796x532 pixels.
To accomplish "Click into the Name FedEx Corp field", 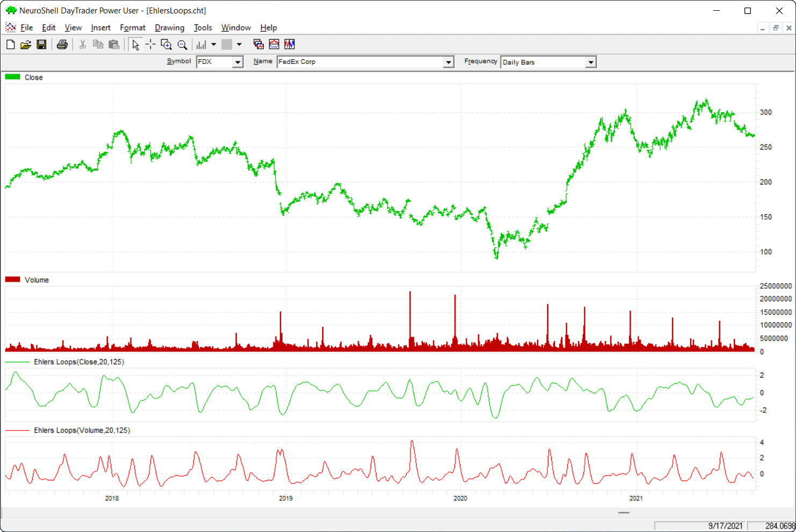I will [360, 62].
